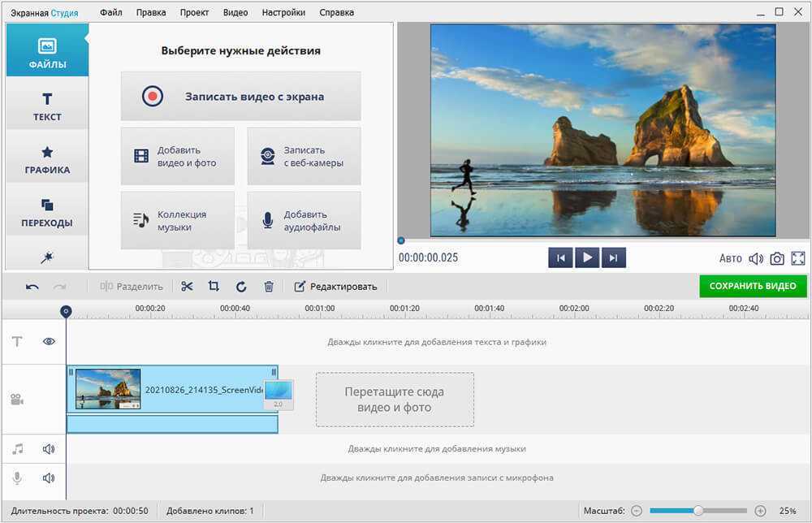Mute the music track speaker
This screenshot has width=812, height=523.
(49, 448)
